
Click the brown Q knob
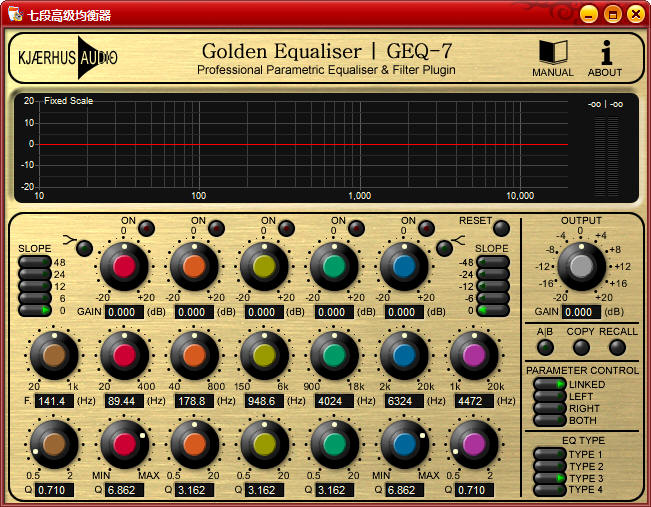pos(54,444)
